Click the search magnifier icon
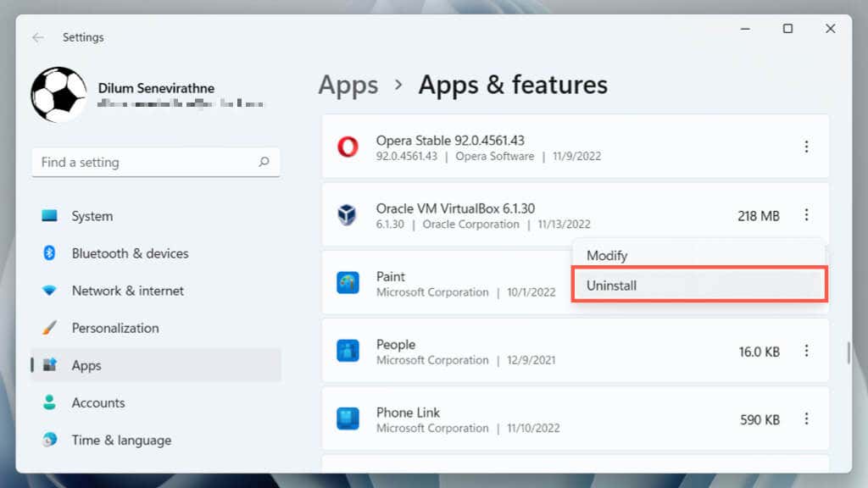868x488 pixels. coord(264,162)
